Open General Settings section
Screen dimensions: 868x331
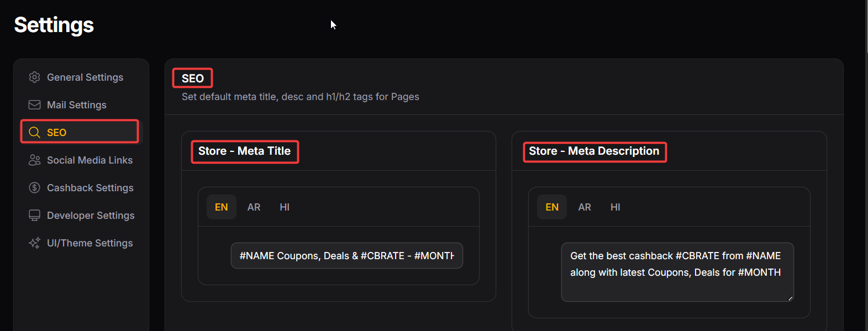[85, 77]
